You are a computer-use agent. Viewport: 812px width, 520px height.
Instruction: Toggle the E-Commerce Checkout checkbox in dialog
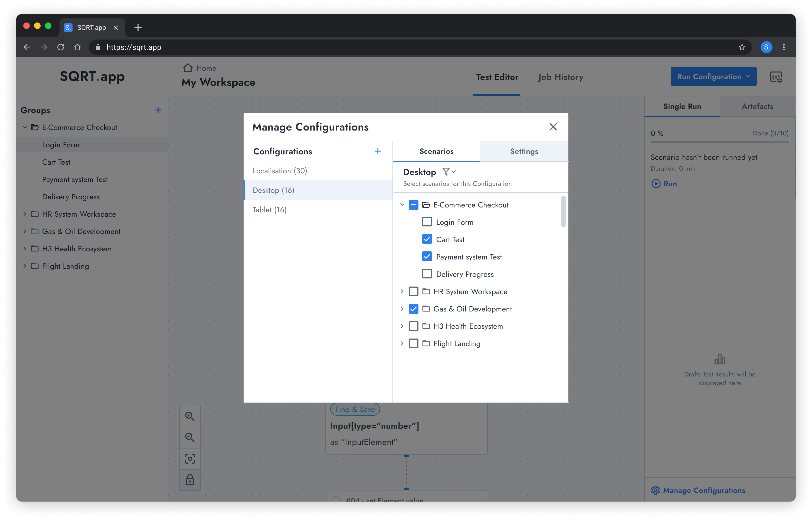click(x=414, y=205)
